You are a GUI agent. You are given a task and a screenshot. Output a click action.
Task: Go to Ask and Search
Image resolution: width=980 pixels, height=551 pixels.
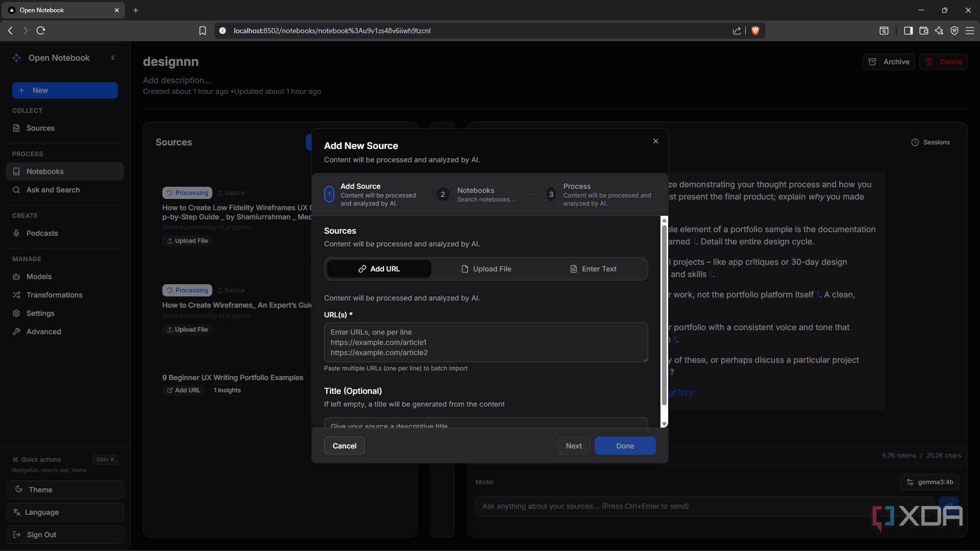click(x=65, y=190)
